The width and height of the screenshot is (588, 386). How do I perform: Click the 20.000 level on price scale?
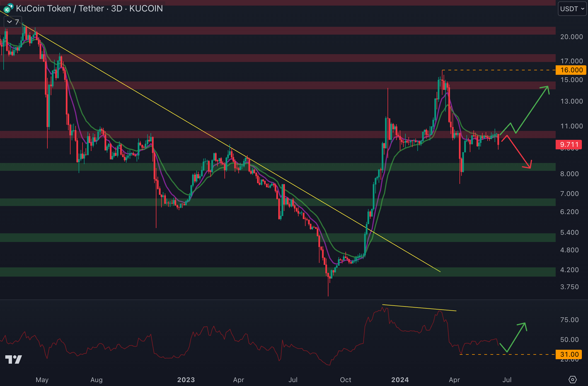(x=572, y=37)
